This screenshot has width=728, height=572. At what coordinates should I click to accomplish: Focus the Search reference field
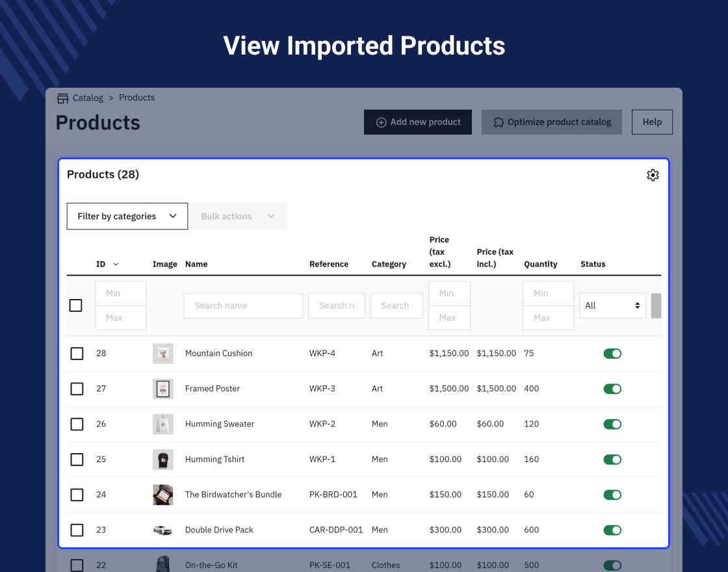point(337,305)
